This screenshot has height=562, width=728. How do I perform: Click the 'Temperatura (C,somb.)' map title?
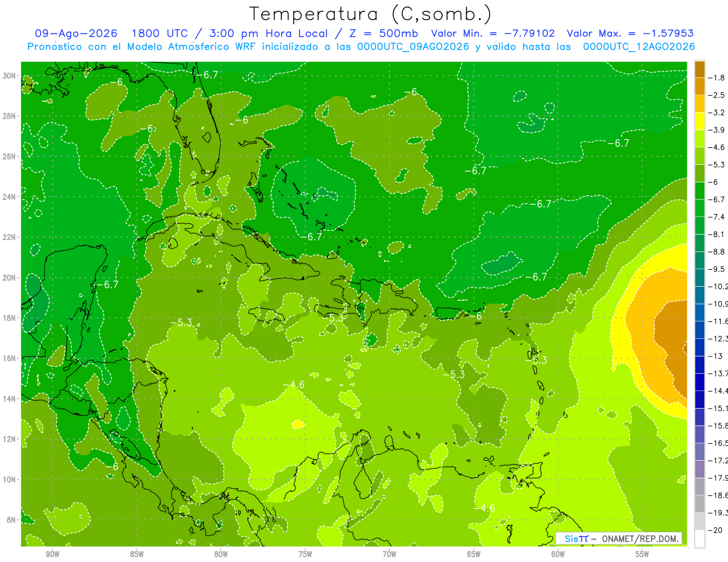[371, 14]
